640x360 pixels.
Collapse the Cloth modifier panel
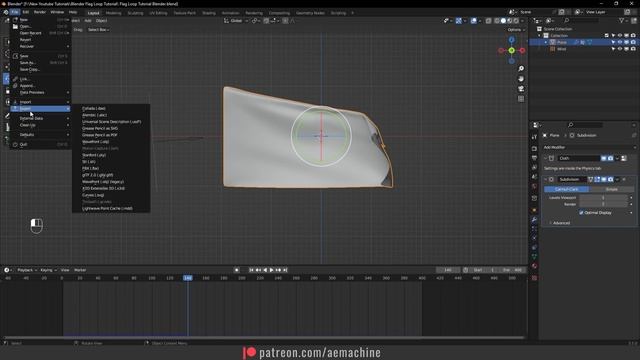click(x=546, y=158)
